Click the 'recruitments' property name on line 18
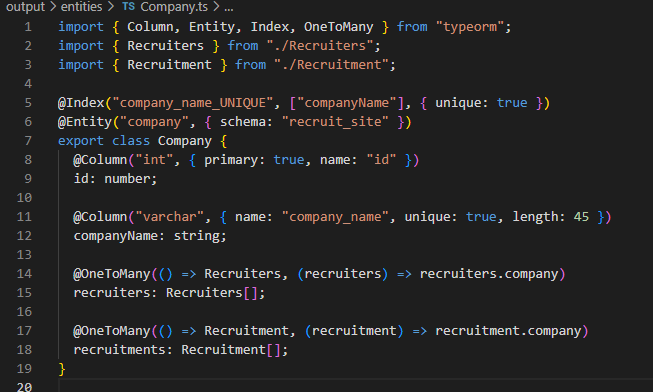Screen dimensions: 653x392 point(120,350)
